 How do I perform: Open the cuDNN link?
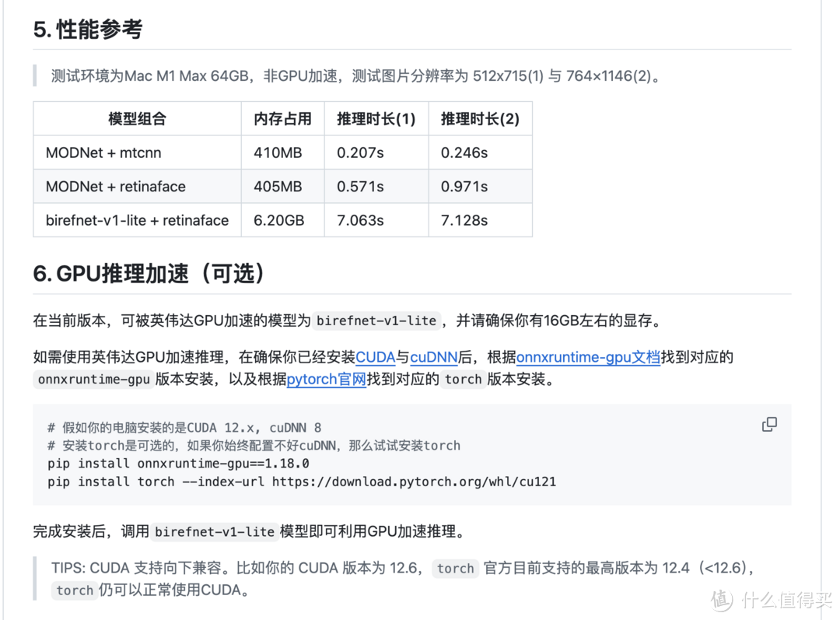pos(433,357)
